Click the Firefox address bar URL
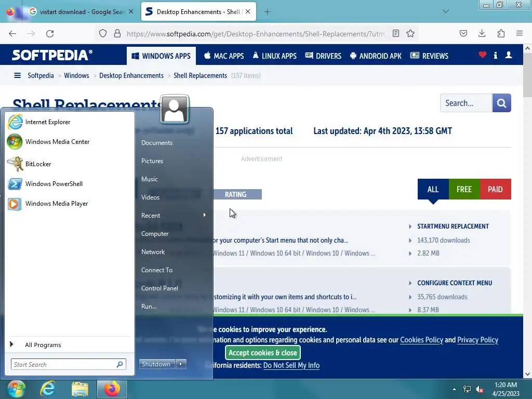Screen dimensions: 532x399 pyautogui.click(x=256, y=34)
